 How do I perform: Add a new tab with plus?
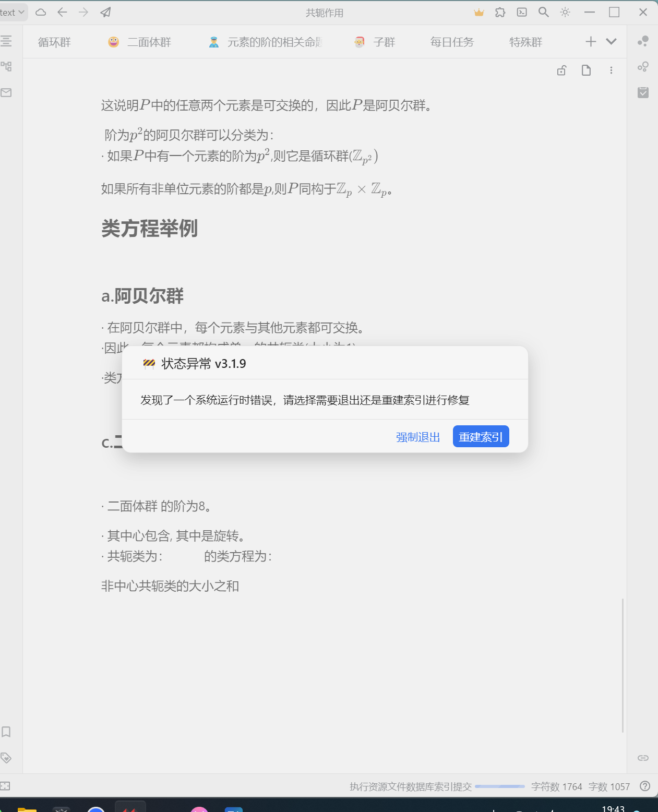591,42
